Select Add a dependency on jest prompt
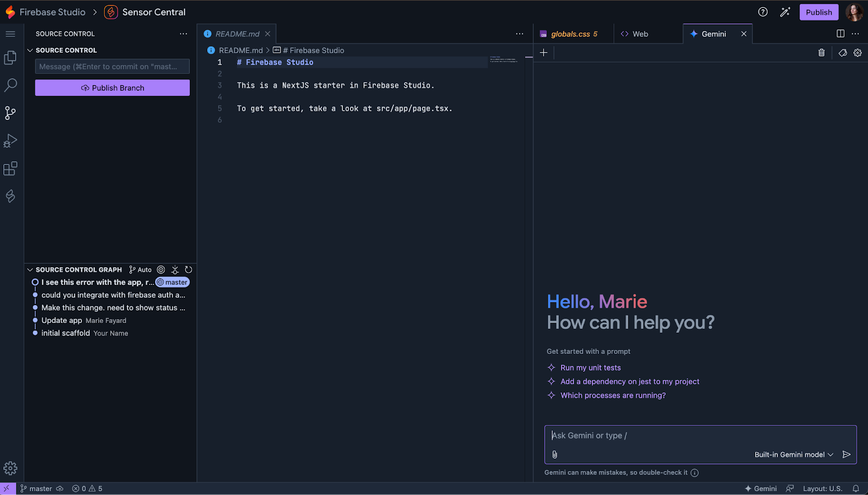This screenshot has width=868, height=495. 630,382
